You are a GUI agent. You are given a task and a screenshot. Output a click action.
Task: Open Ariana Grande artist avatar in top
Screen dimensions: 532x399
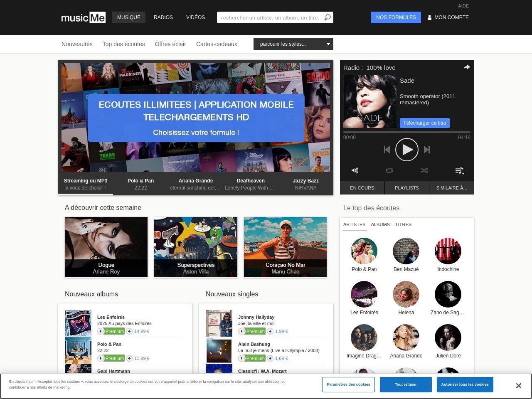coord(406,337)
